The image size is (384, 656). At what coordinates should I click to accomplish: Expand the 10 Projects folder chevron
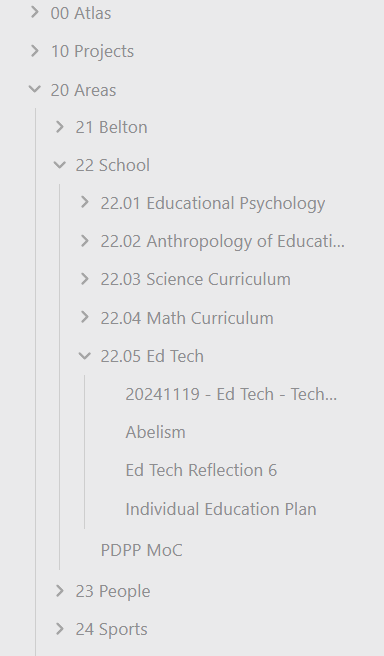click(x=35, y=51)
